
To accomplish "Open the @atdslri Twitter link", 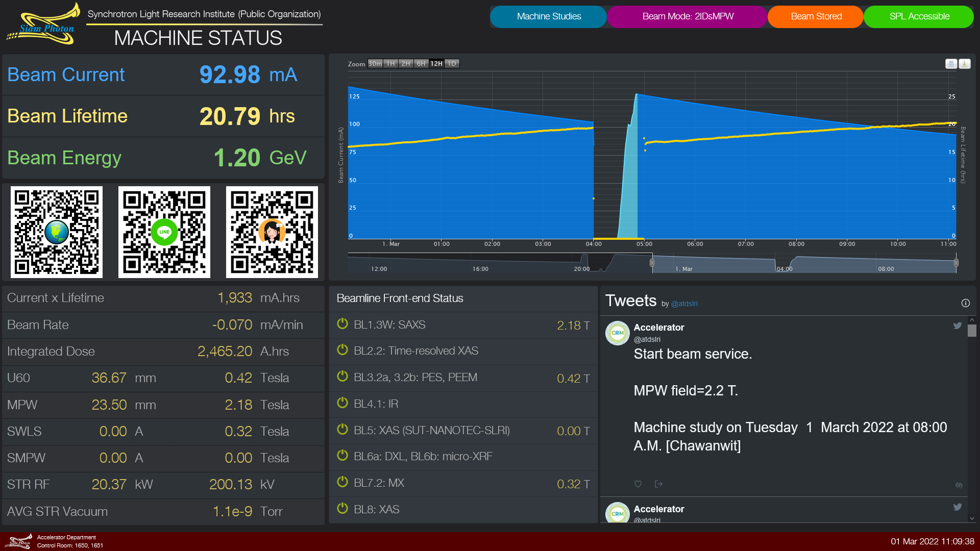I will 684,304.
